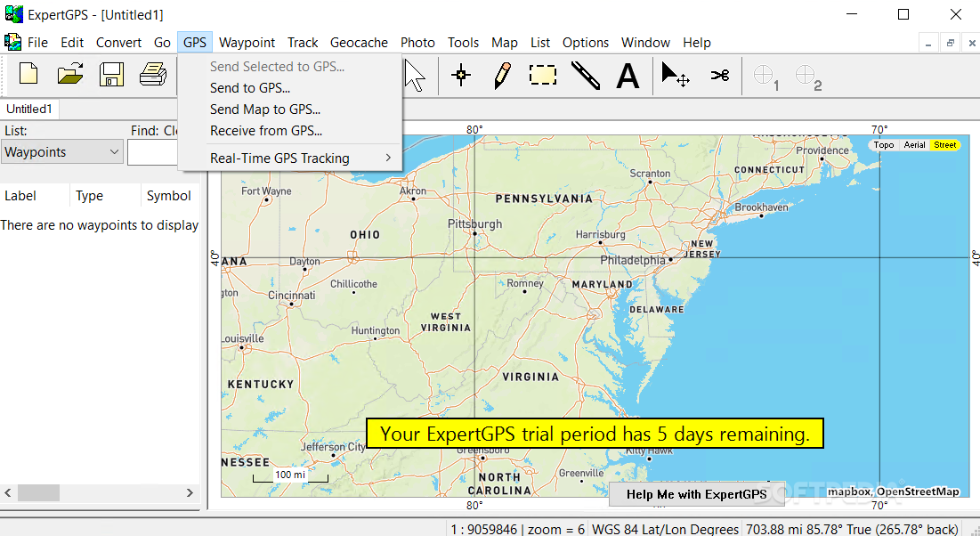Expand Real-Time GPS Tracking submenu
Screen dimensions: 980x536
pyautogui.click(x=290, y=158)
